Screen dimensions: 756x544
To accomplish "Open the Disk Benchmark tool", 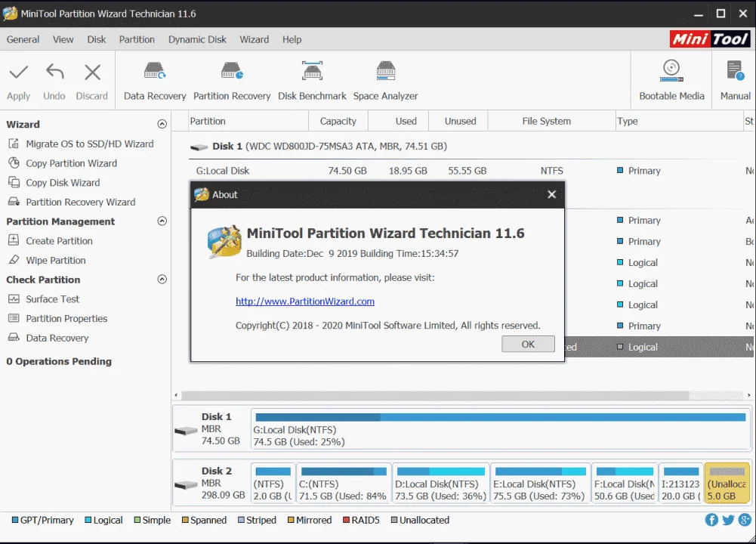I will pyautogui.click(x=312, y=81).
